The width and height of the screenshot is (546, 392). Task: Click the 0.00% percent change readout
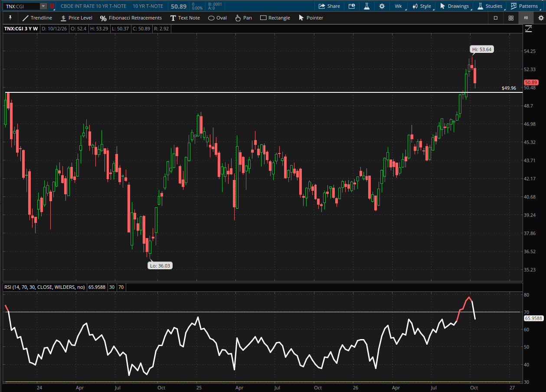coord(197,8)
